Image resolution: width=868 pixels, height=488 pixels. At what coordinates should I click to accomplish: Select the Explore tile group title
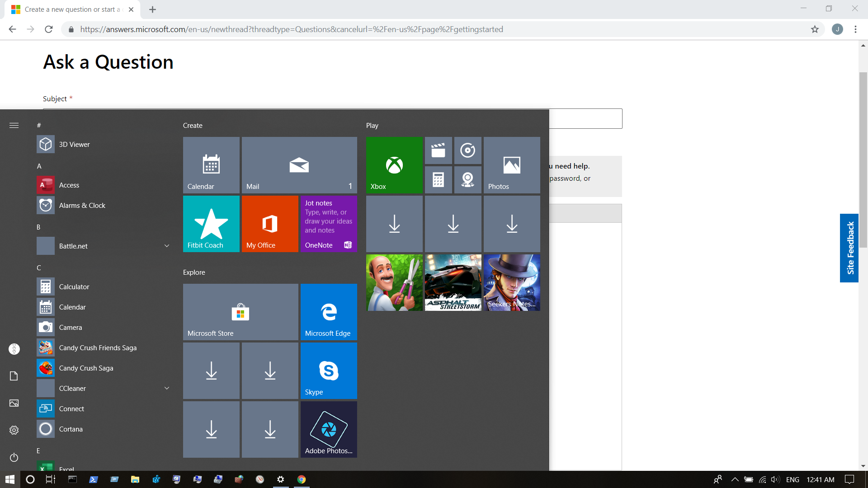pyautogui.click(x=194, y=272)
